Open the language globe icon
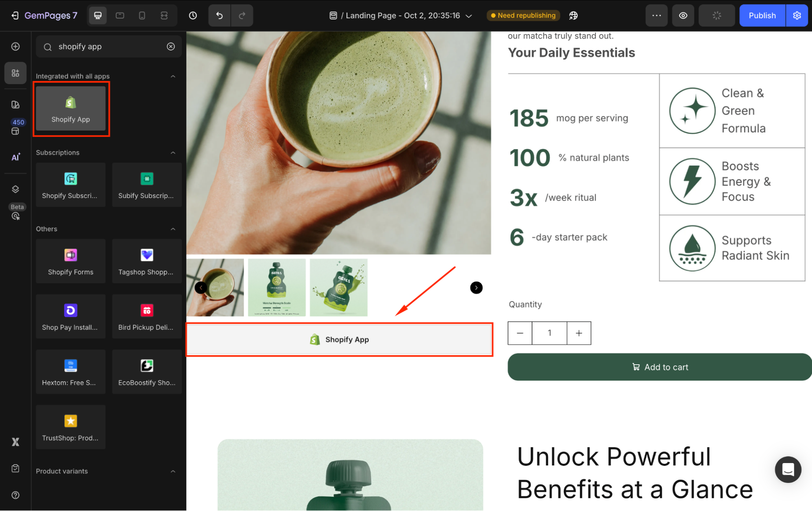 pyautogui.click(x=573, y=15)
